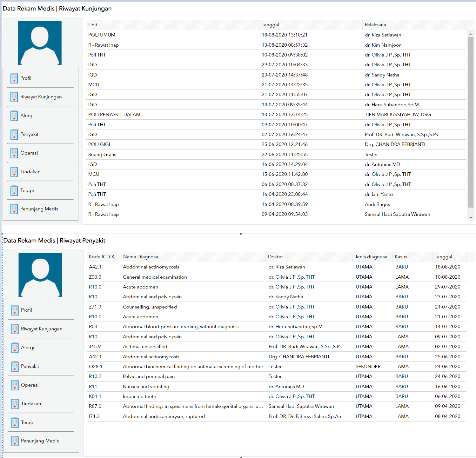This screenshot has height=458, width=476.
Task: Select Abnormal blood-pressure reading diagnosis
Action: click(276, 327)
